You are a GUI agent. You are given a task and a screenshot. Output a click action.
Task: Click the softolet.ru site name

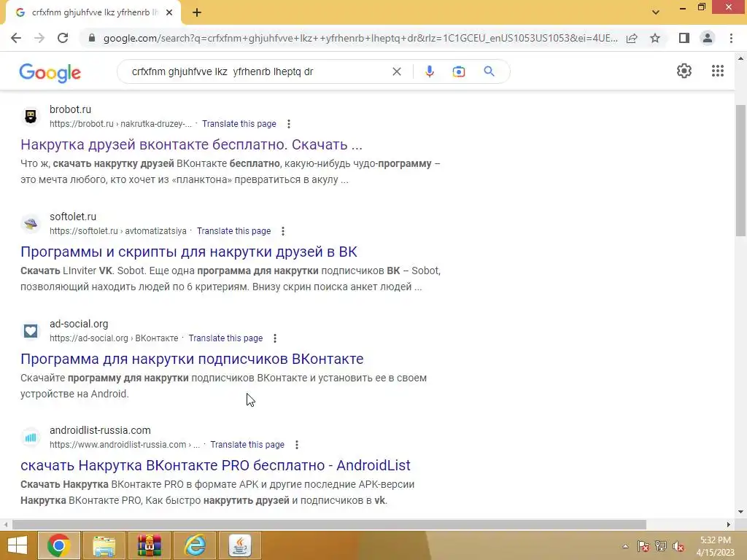(x=73, y=216)
